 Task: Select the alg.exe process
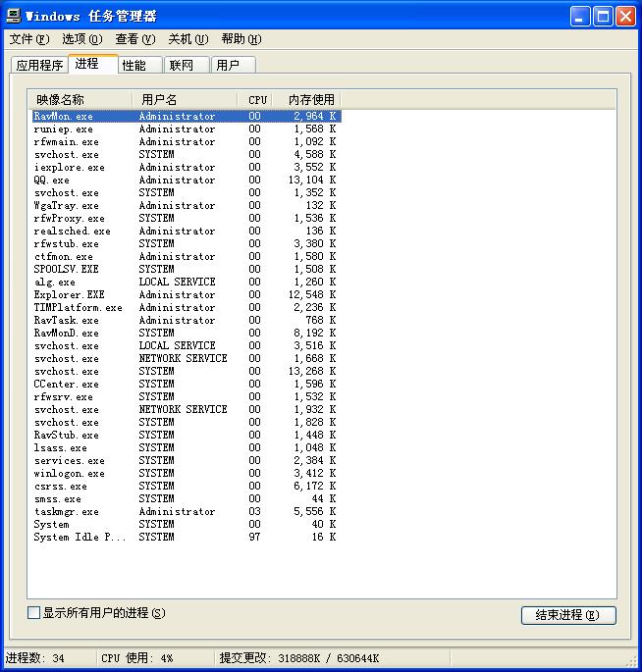pos(187,282)
